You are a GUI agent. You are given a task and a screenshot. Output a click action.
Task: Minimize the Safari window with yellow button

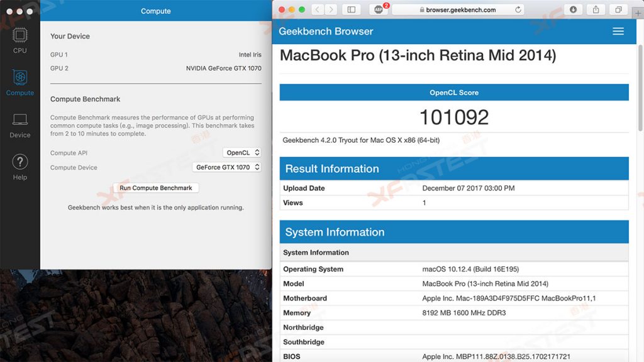[x=292, y=9]
